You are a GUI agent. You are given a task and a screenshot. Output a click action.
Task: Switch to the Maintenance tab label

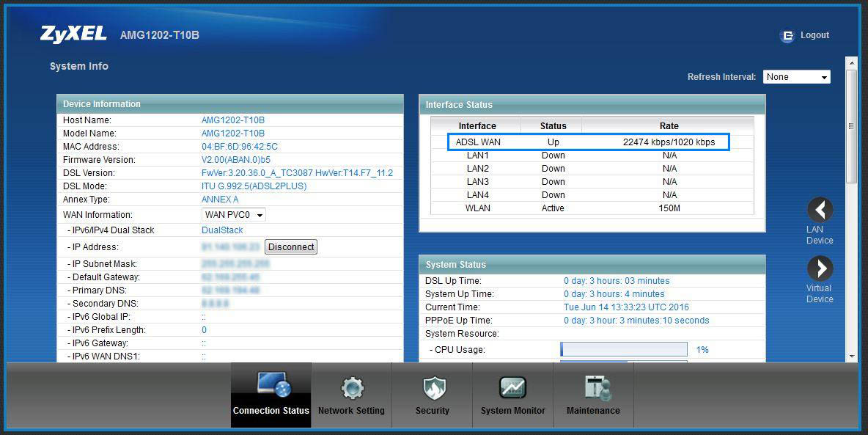[593, 411]
